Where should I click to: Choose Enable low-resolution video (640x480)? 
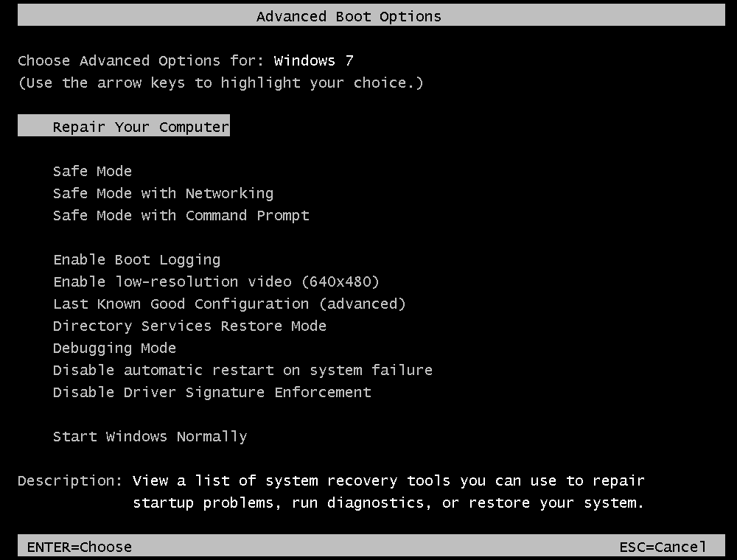[216, 281]
